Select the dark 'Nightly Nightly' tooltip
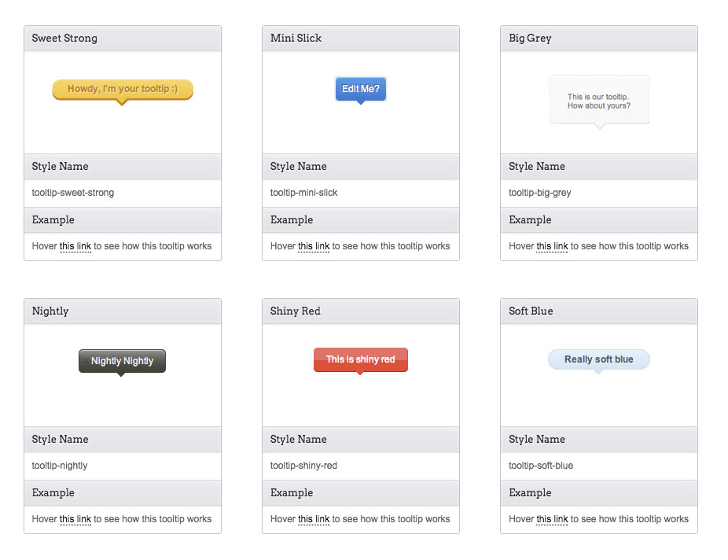The image size is (728, 560). (x=123, y=361)
